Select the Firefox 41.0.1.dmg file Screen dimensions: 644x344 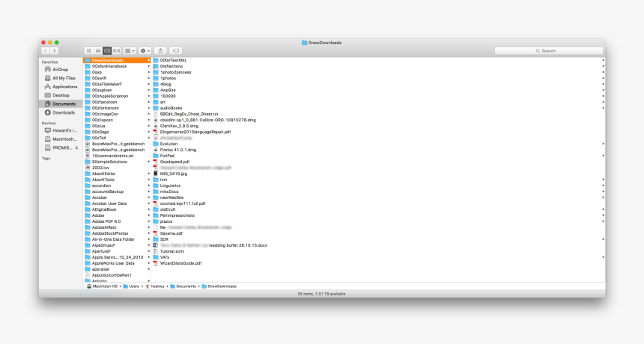[379, 150]
